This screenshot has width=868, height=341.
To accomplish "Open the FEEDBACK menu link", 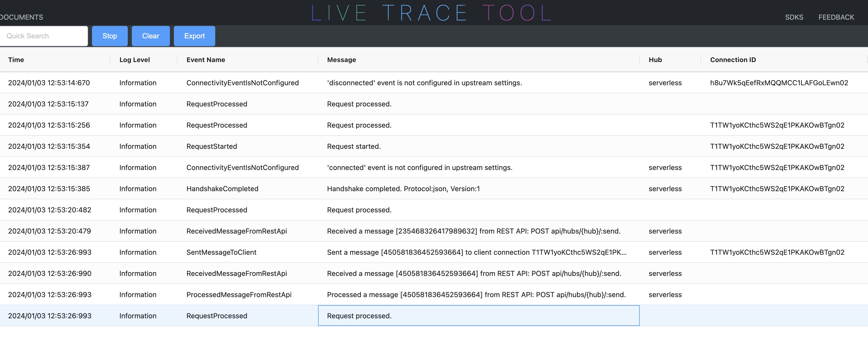I will tap(836, 17).
